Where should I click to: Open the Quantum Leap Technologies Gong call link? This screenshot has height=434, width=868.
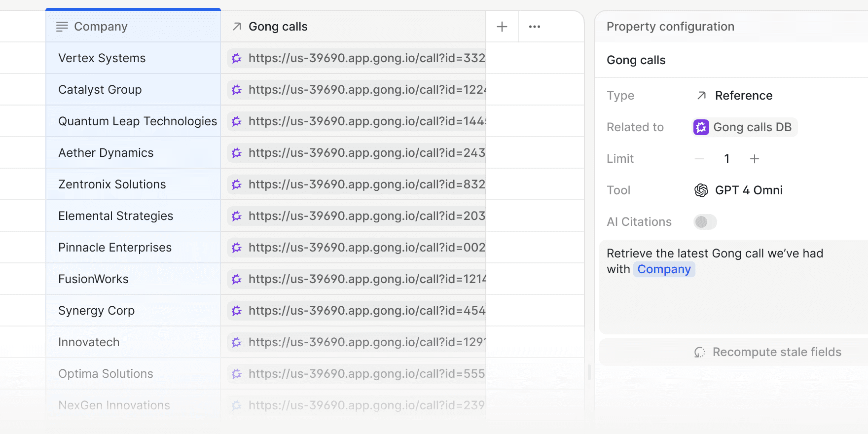click(357, 121)
